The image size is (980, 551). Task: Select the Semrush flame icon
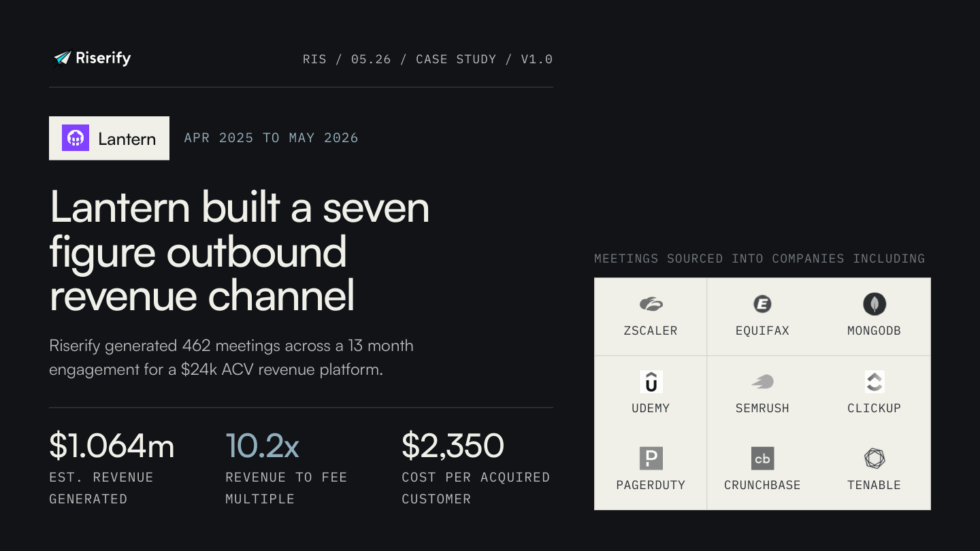(762, 382)
